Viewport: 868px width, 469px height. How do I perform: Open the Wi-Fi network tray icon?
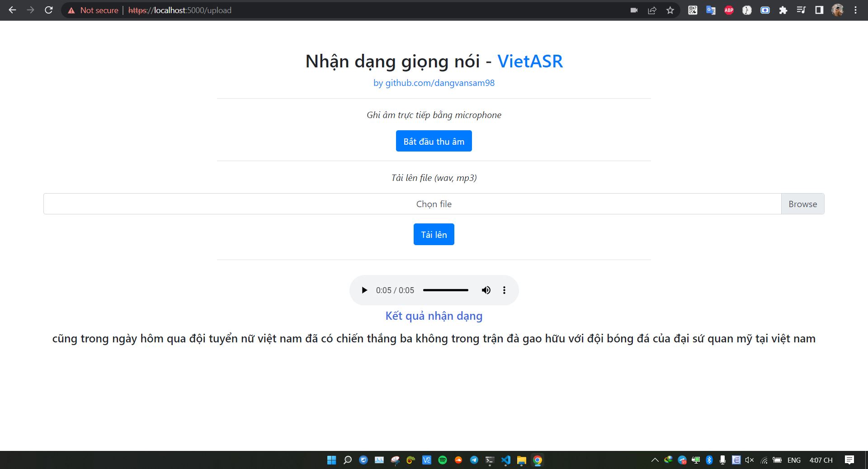coord(764,460)
